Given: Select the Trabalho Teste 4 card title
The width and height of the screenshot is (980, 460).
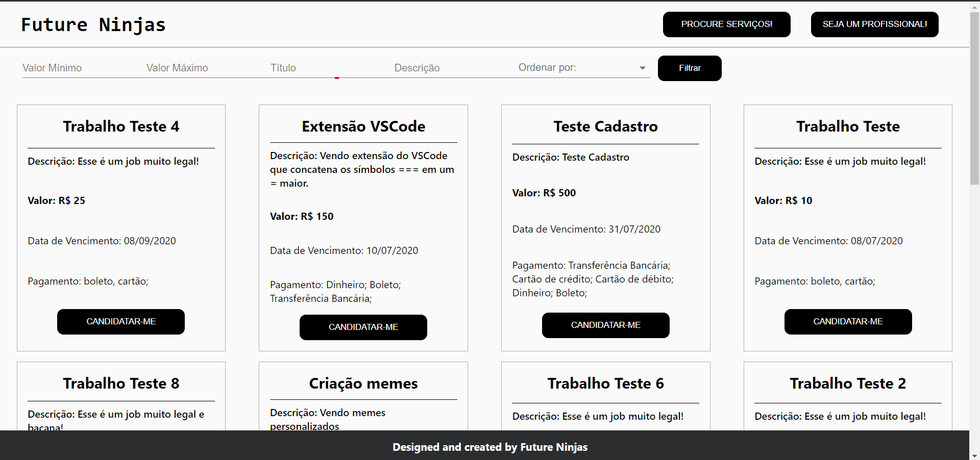Looking at the screenshot, I should click(121, 126).
